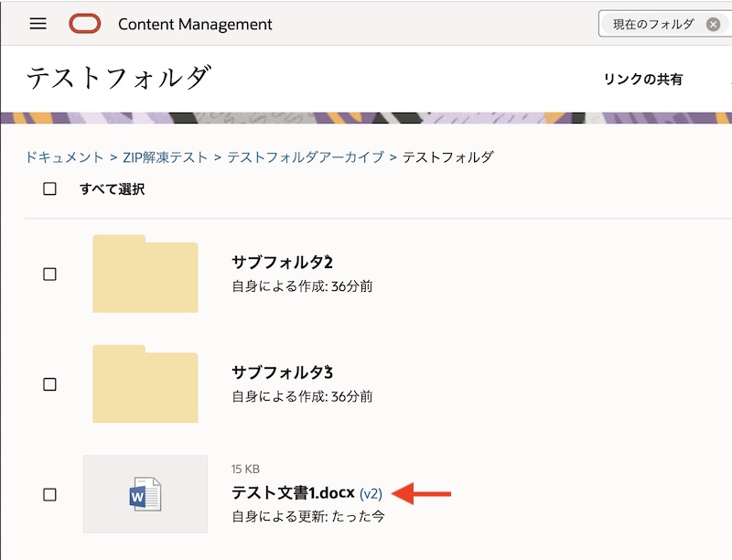Click the 現在のフォルダ search scope field
Viewport: 732px width, 560px height.
653,25
